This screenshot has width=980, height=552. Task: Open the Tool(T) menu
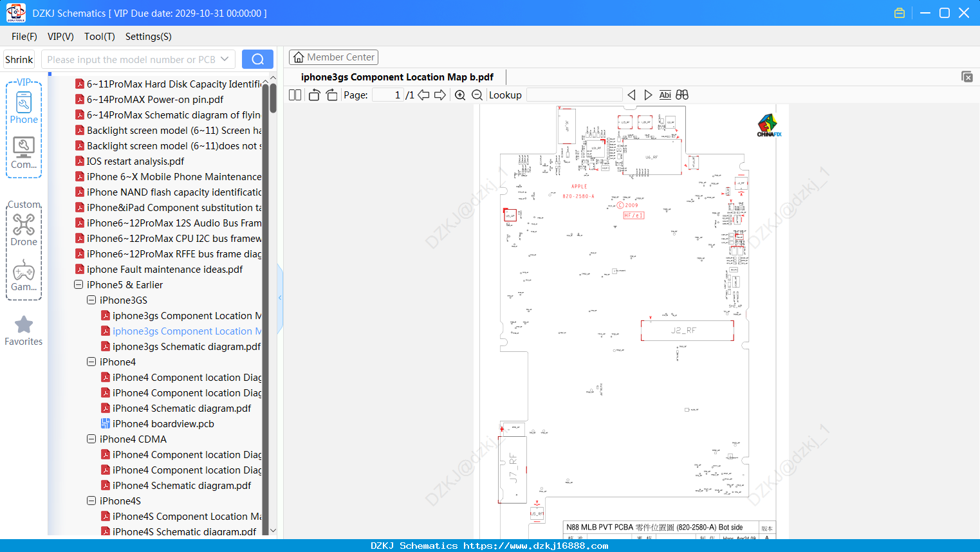[x=100, y=37]
